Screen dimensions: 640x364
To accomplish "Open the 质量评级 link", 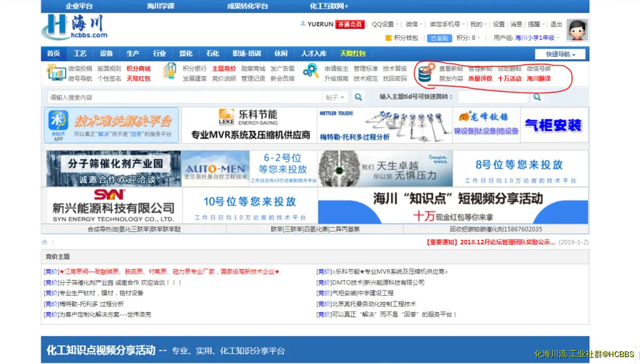I will coord(480,79).
